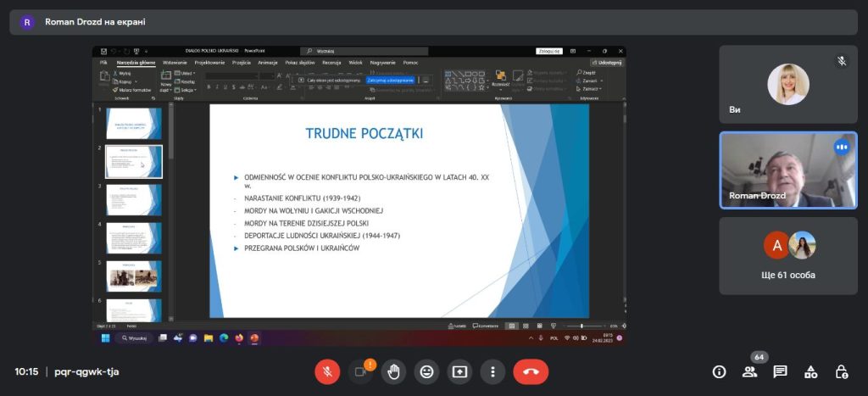The image size is (868, 396).
Task: Raise your hand in the meeting
Action: pos(393,371)
